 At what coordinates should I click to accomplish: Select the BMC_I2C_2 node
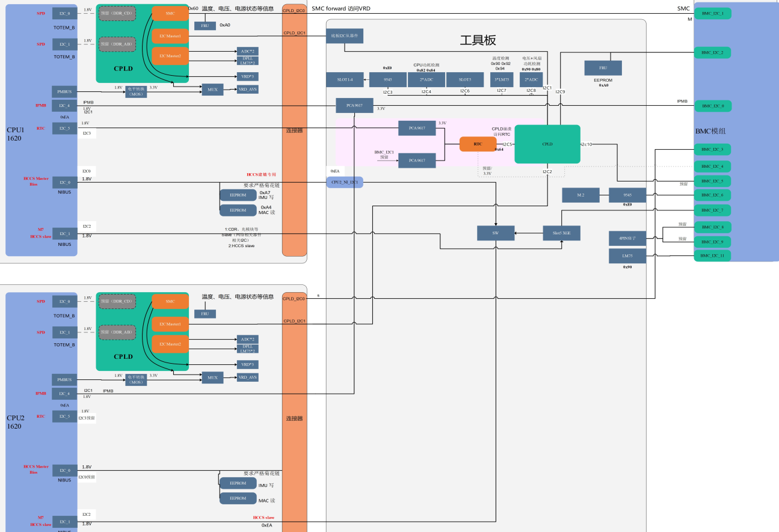712,53
